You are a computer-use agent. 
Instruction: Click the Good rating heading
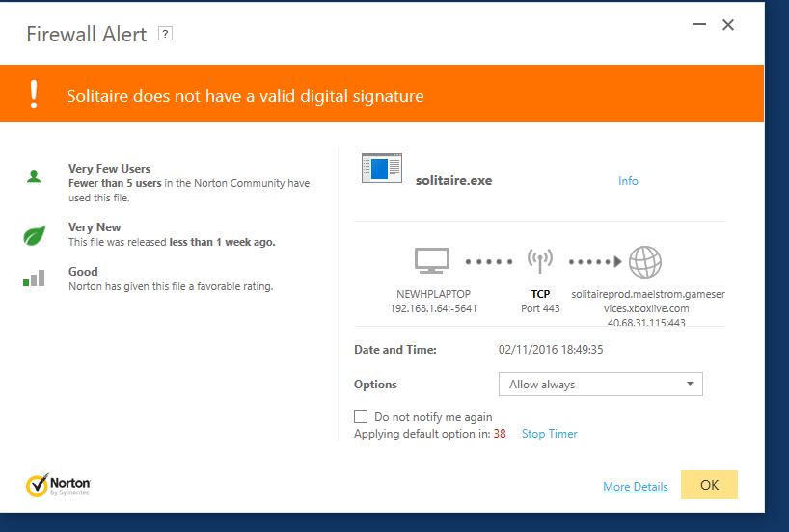[x=83, y=272]
